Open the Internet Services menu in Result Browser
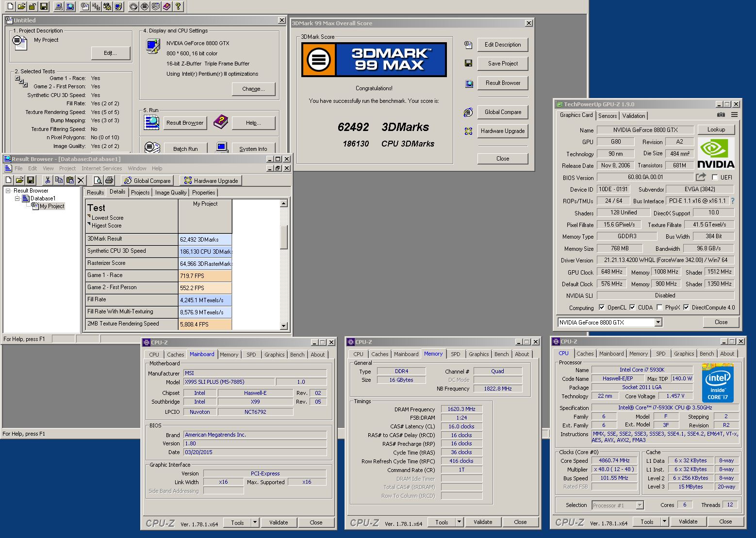756x538 pixels. [x=101, y=168]
